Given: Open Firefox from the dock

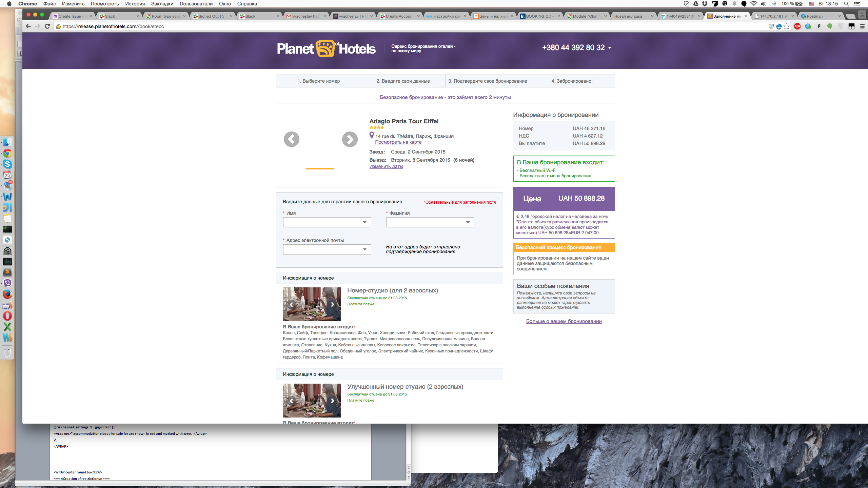Looking at the screenshot, I should coord(7,294).
